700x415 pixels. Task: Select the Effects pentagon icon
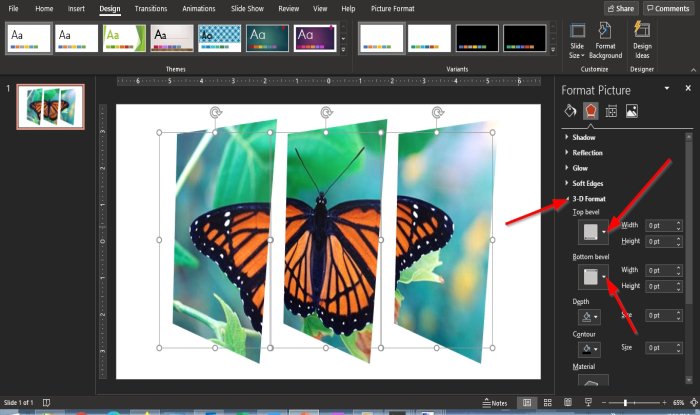(590, 111)
